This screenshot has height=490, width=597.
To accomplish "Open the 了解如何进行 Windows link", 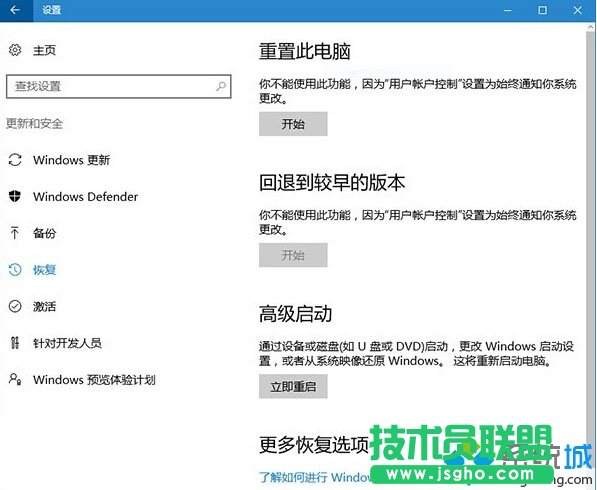I will [x=315, y=477].
